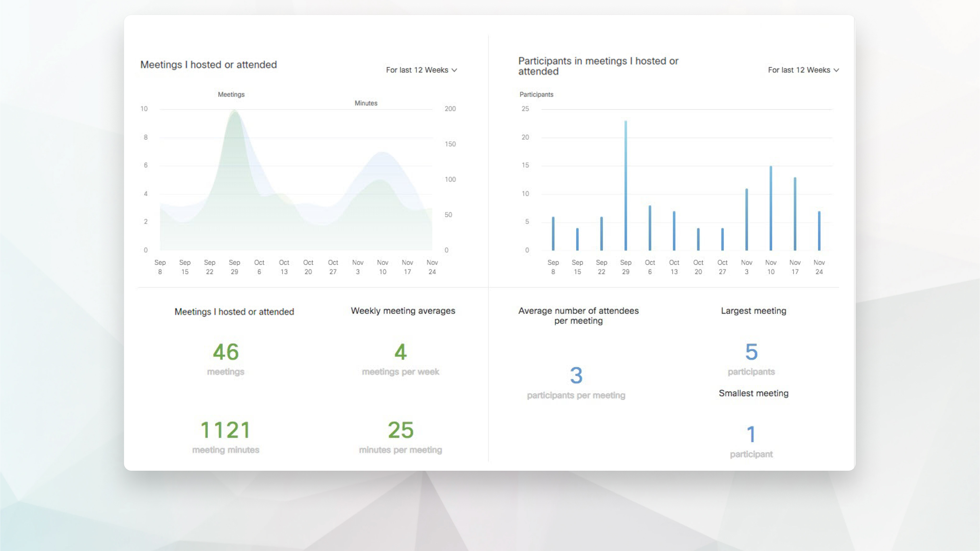Viewport: 980px width, 551px height.
Task: Click the 'Participants in meetings I hosted or attended' title
Action: click(598, 66)
